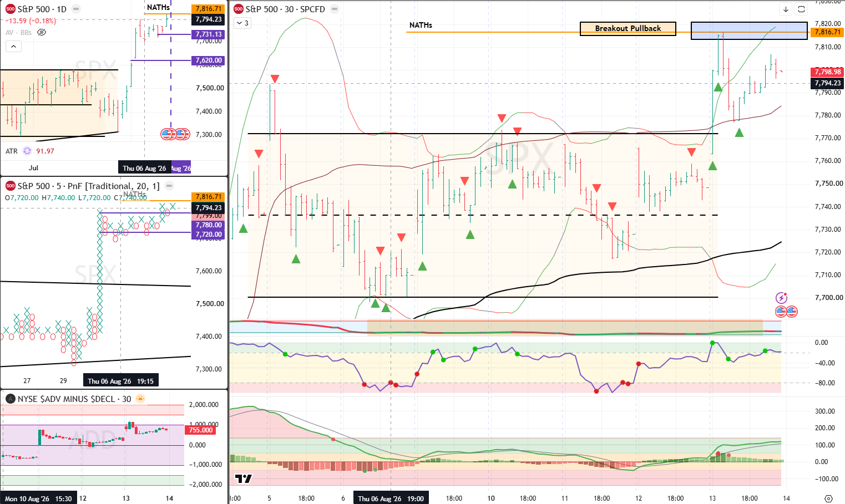Open NYSE $ADV MINUS $DECL · 30 title
845x504 pixels.
point(74,399)
